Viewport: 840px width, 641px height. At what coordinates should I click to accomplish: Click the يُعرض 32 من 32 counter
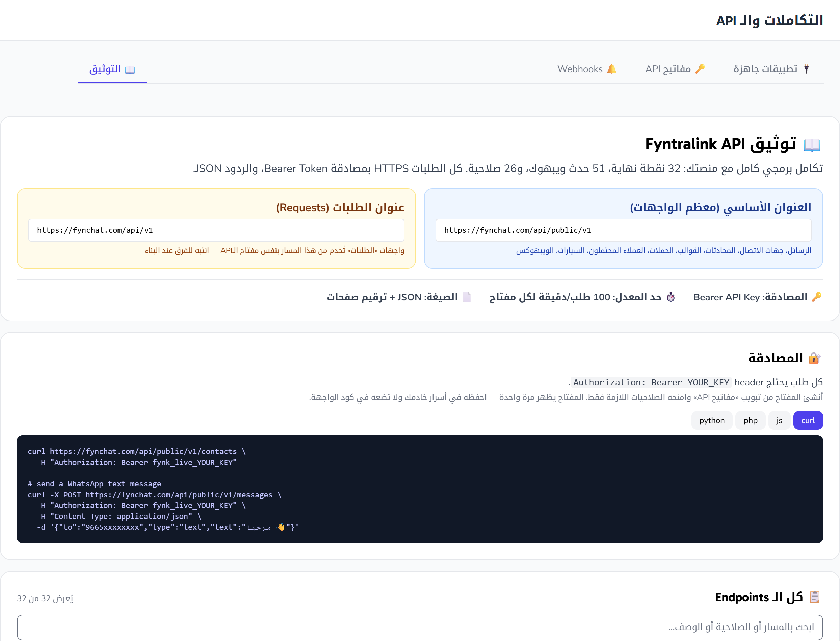coord(45,598)
